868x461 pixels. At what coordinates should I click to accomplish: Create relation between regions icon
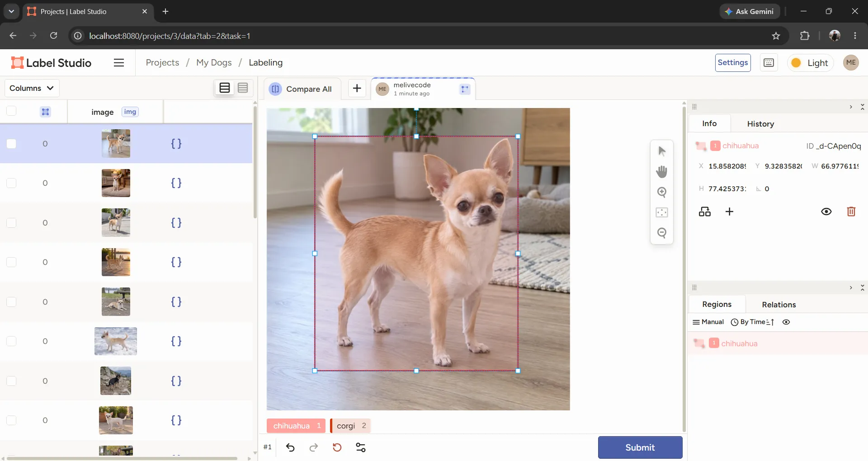coord(705,212)
